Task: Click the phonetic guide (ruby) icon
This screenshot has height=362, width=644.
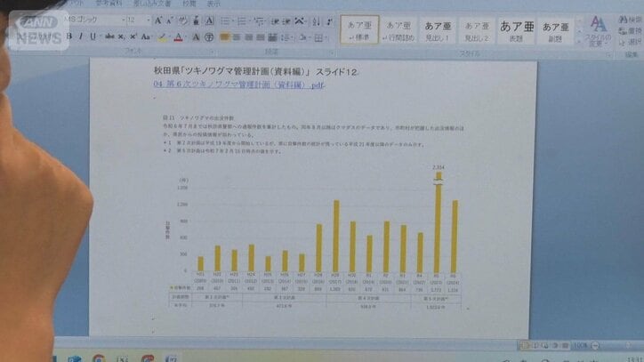Action: [196, 20]
